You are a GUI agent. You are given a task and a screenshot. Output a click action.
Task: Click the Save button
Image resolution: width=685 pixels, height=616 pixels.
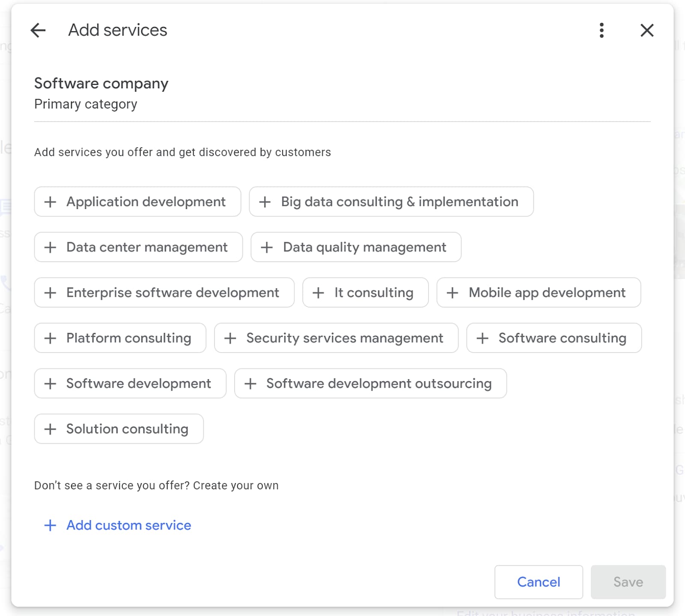(x=628, y=582)
